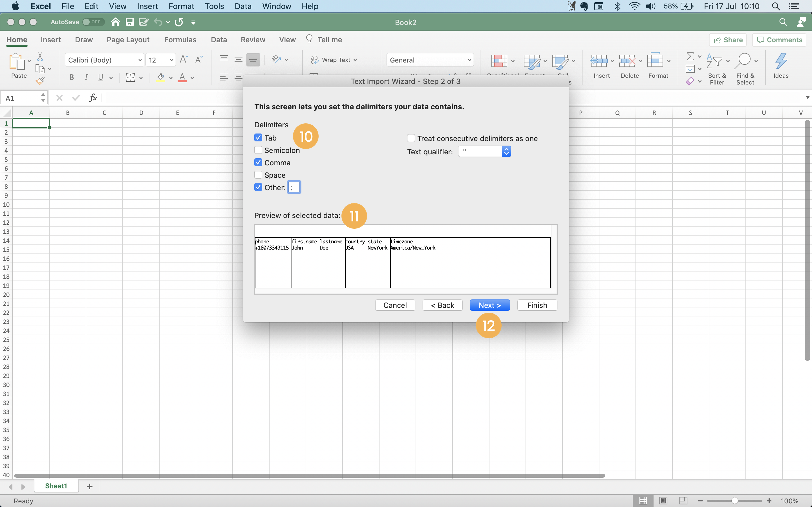This screenshot has width=812, height=507.
Task: Apply Bold formatting
Action: coord(71,77)
